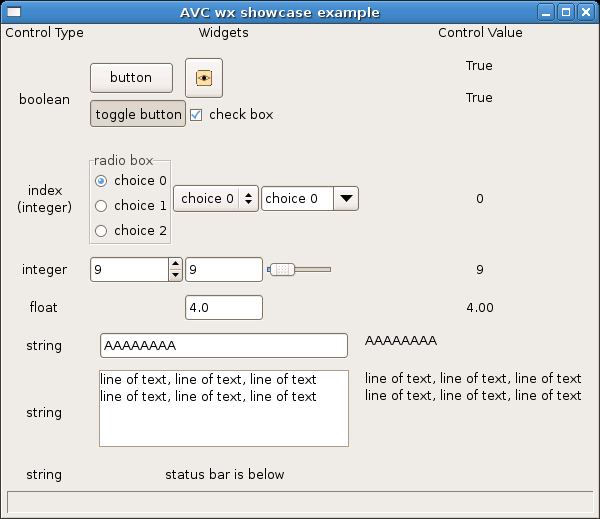This screenshot has width=600, height=519.
Task: Click inside the multiline text area
Action: point(224,408)
